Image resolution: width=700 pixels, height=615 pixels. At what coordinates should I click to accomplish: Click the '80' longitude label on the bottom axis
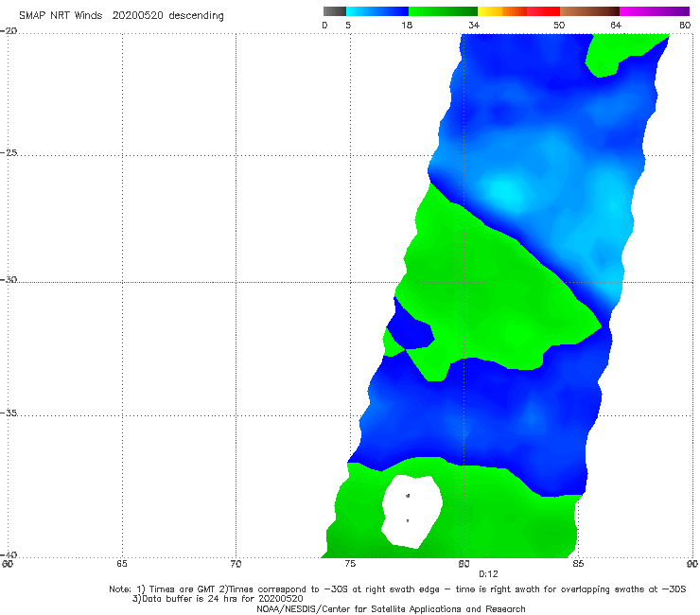coord(464,564)
